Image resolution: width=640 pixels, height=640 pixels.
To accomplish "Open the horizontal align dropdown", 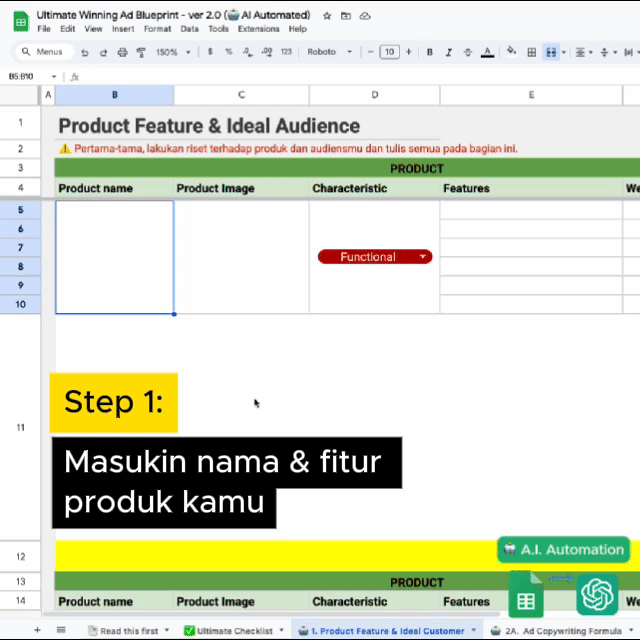I will point(583,52).
